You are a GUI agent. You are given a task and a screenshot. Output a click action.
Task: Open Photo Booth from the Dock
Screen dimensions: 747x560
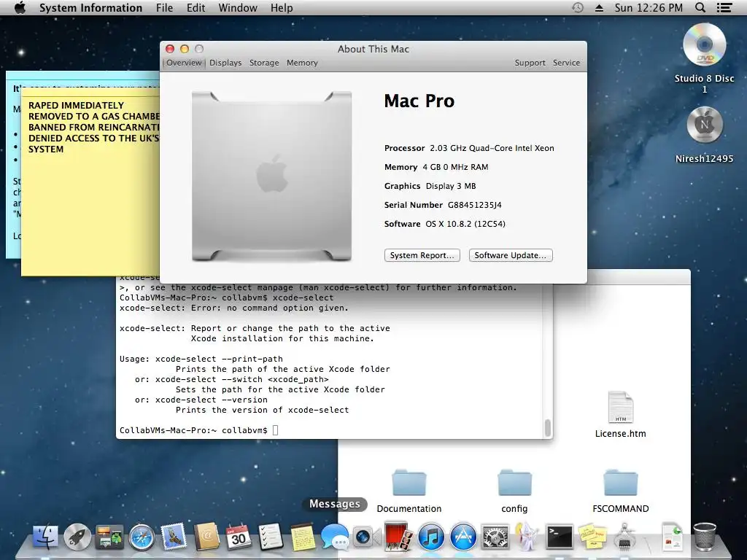click(x=399, y=537)
